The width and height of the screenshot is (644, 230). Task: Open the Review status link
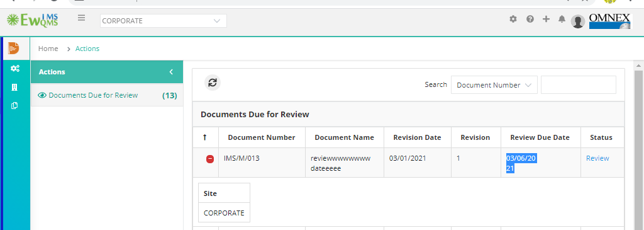tap(597, 158)
